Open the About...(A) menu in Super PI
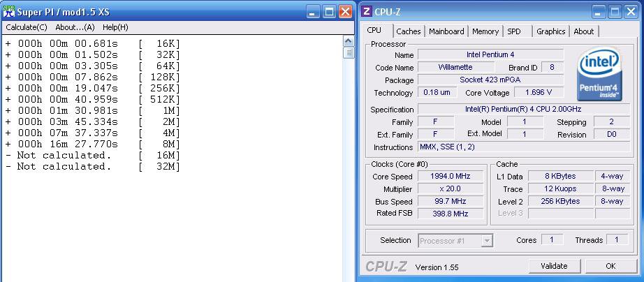 pos(75,27)
